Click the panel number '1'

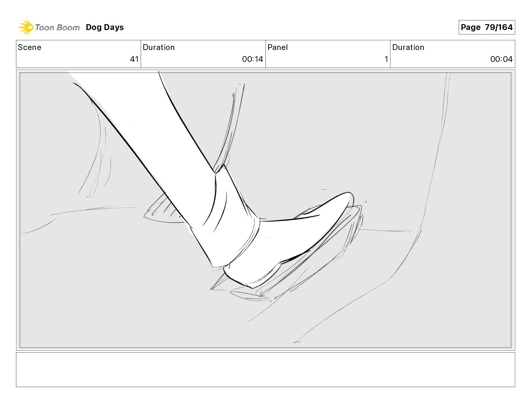pyautogui.click(x=386, y=59)
